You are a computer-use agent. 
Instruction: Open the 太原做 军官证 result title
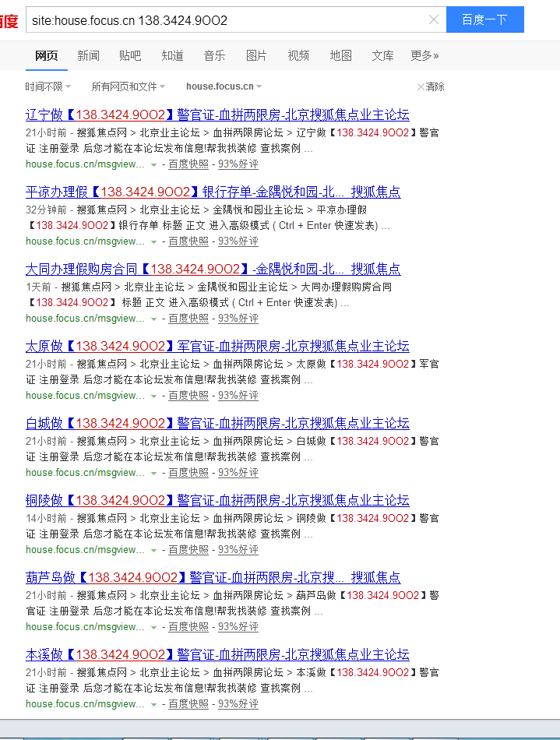[217, 346]
